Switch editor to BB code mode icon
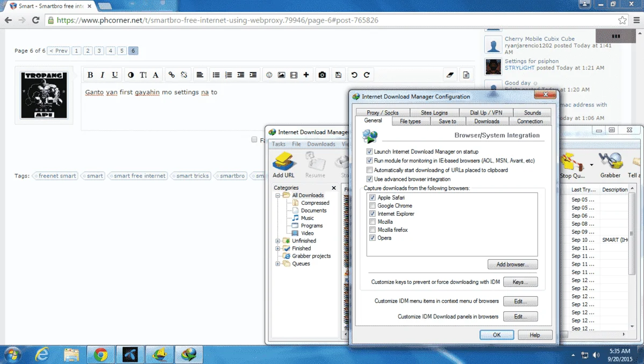644x364 pixels. point(466,75)
